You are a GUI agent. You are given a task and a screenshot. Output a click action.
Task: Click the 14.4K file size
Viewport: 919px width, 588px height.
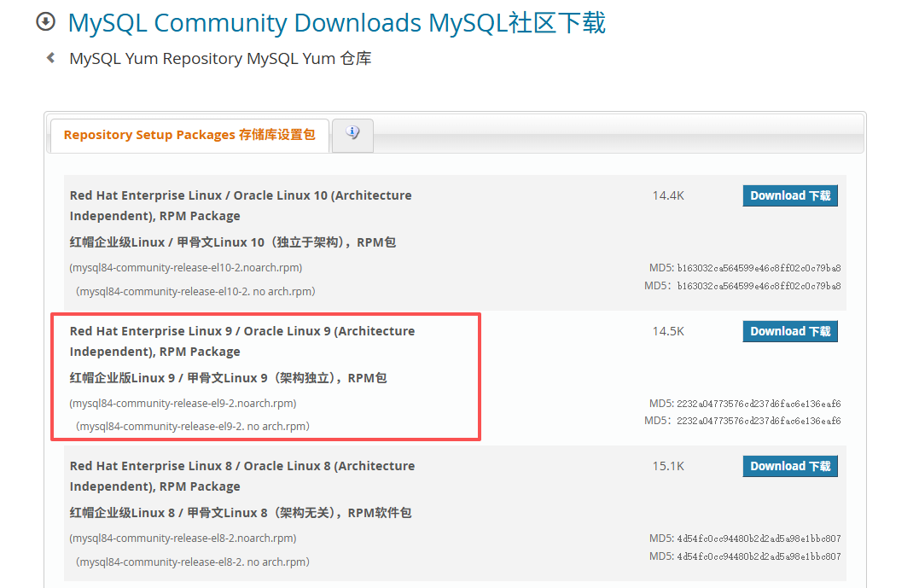(668, 195)
